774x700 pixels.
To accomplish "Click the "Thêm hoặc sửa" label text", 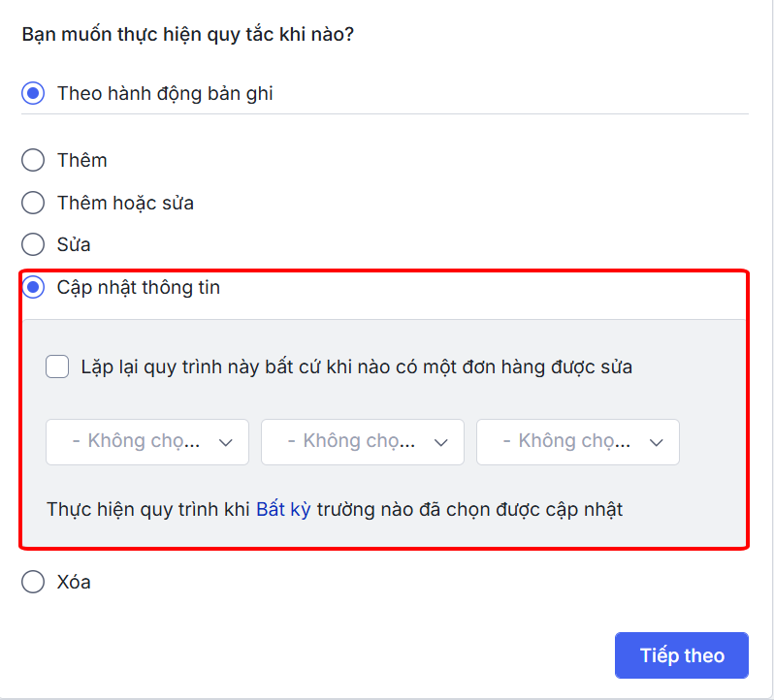I will coord(125,203).
